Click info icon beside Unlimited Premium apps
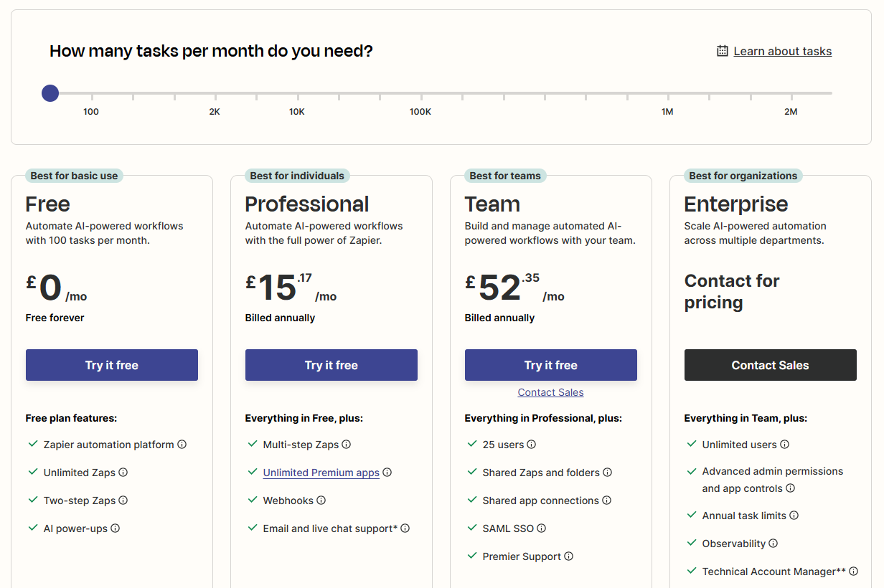884x588 pixels. (387, 473)
